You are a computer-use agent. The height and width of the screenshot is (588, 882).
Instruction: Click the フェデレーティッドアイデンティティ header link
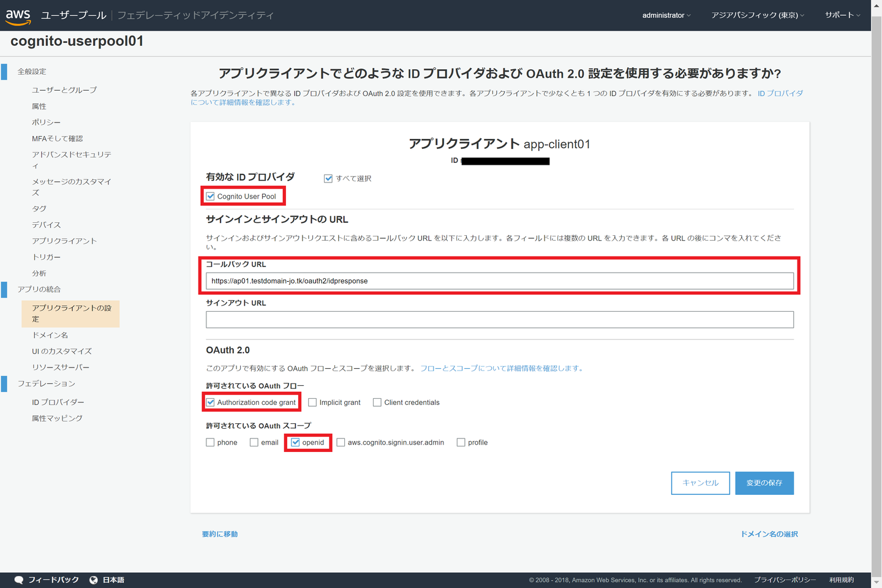pyautogui.click(x=195, y=15)
